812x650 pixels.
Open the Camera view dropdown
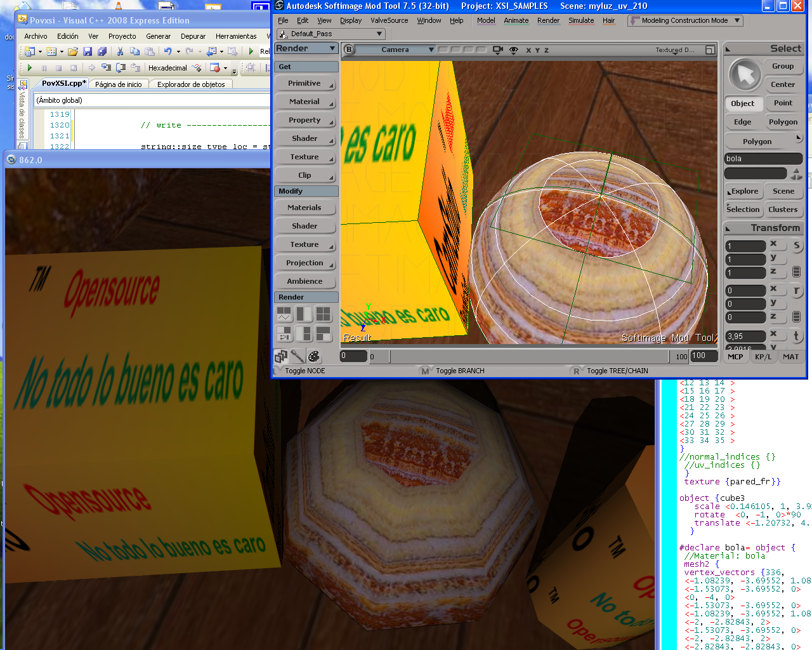click(x=395, y=50)
